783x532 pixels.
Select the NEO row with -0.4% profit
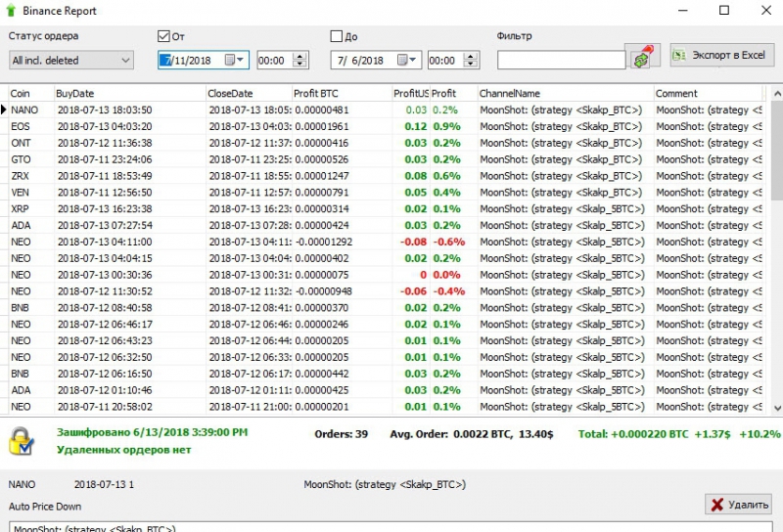[x=386, y=291]
